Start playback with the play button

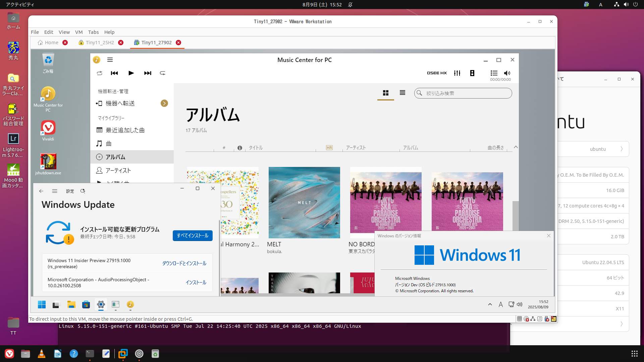pos(131,73)
